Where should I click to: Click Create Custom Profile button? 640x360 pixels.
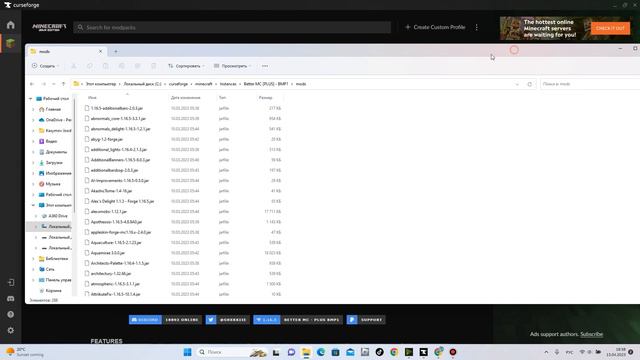pos(435,27)
